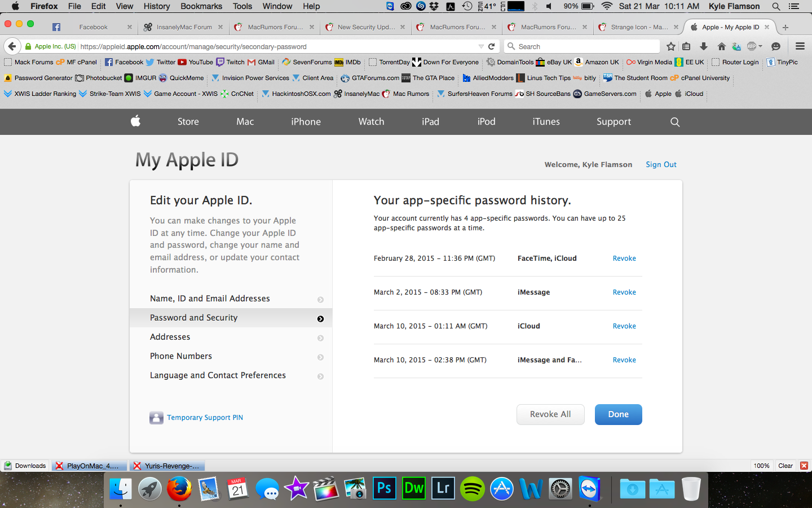
Task: Revoke the iMessage and Fa... password
Action: (624, 360)
